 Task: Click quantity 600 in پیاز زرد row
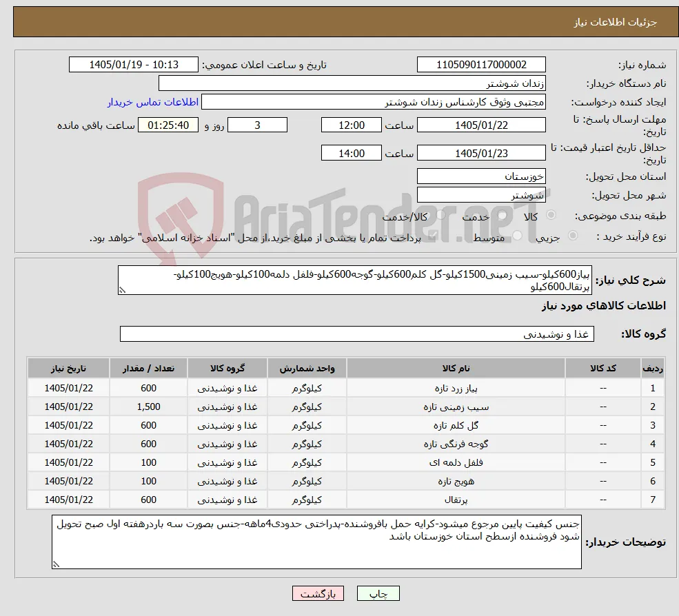click(x=148, y=389)
